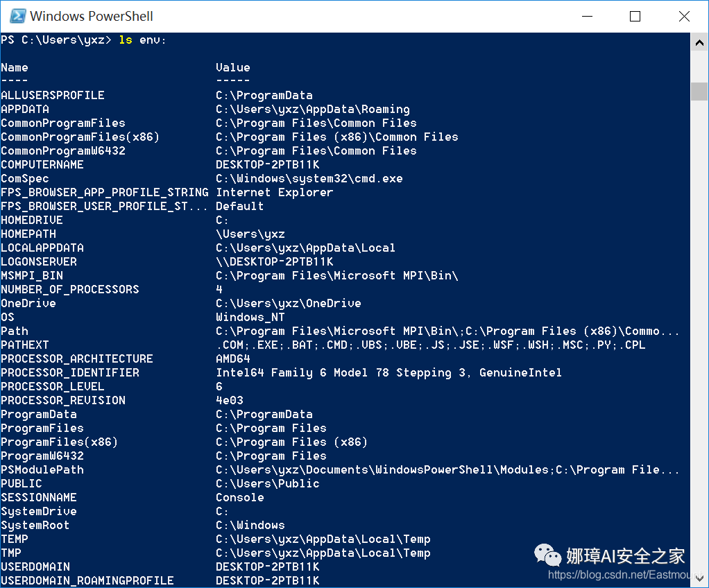Click the Name column header
Screen dimensions: 709x588
point(15,68)
